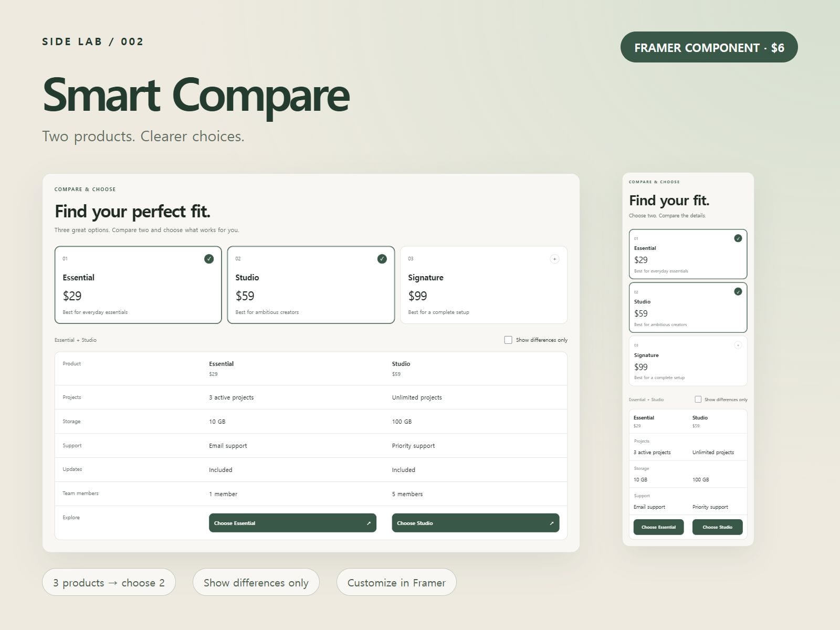Image resolution: width=840 pixels, height=630 pixels.
Task: Click the 'Show differences only' feature pill
Action: click(256, 582)
